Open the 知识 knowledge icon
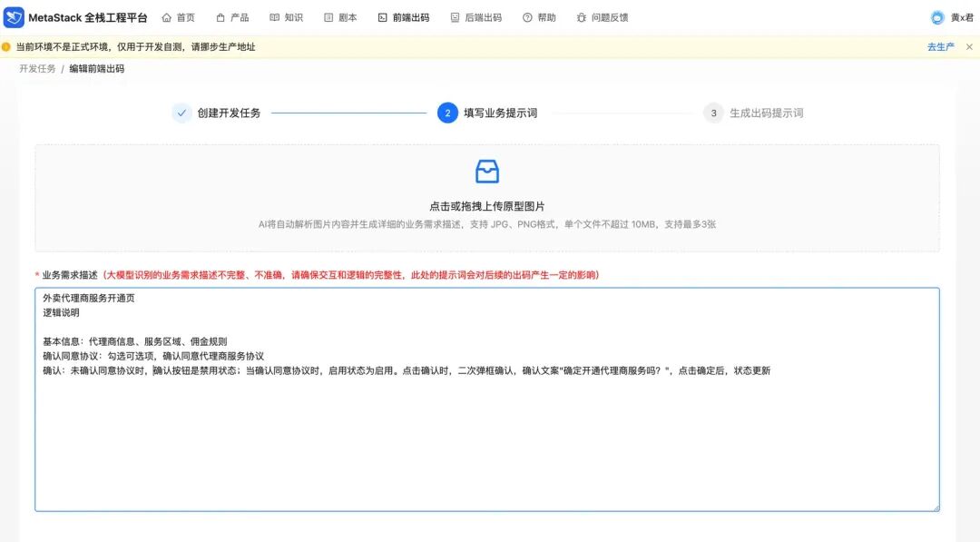This screenshot has height=542, width=980. [272, 16]
